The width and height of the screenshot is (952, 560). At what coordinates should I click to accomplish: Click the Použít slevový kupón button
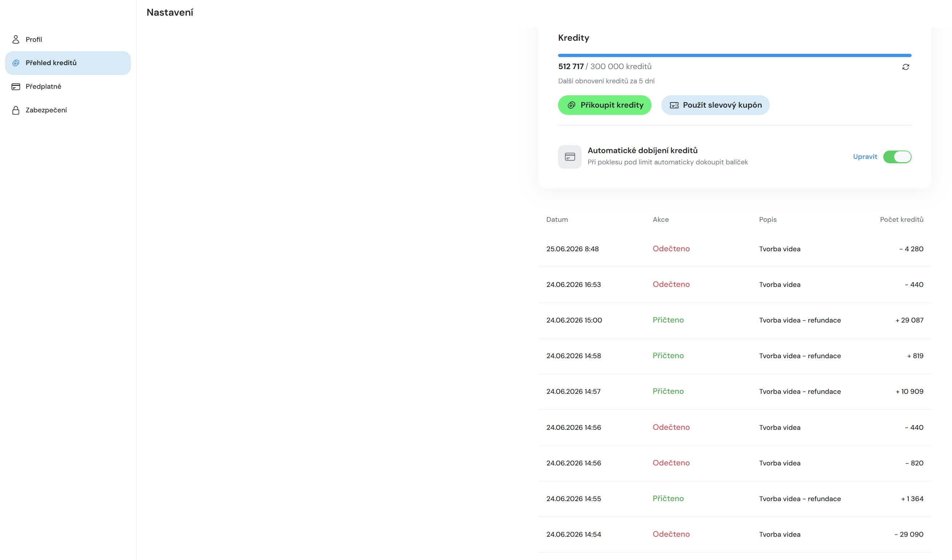pos(715,105)
